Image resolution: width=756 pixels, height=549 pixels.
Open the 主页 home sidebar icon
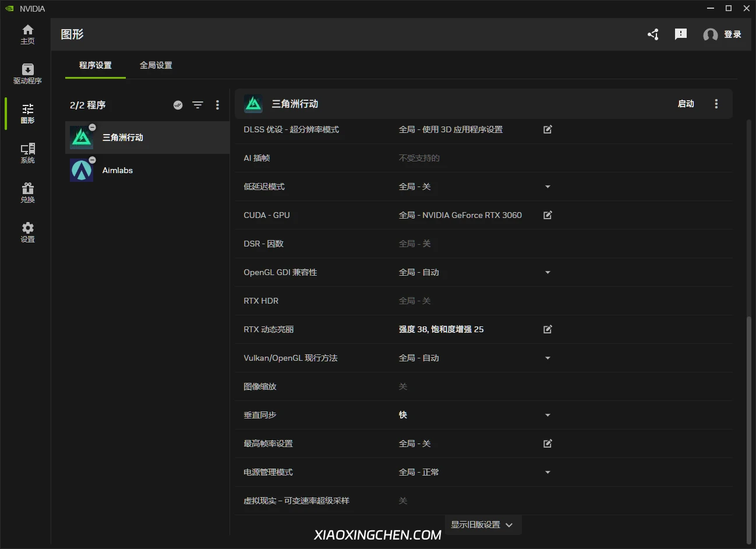click(x=27, y=34)
